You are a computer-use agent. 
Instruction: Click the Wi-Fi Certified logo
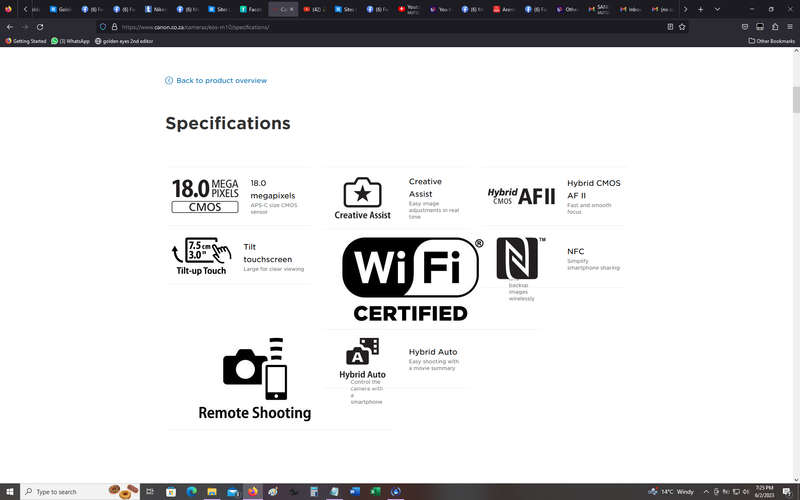(412, 280)
